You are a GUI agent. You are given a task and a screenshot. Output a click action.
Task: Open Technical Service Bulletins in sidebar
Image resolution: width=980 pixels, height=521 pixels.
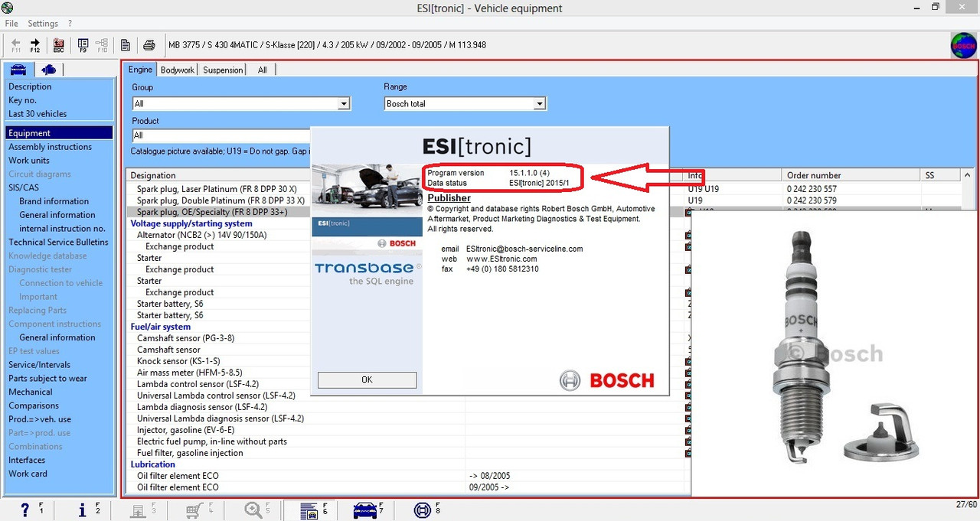[58, 243]
